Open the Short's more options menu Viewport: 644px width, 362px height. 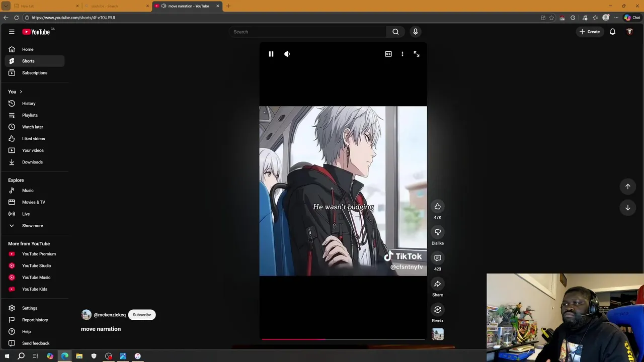pyautogui.click(x=403, y=54)
